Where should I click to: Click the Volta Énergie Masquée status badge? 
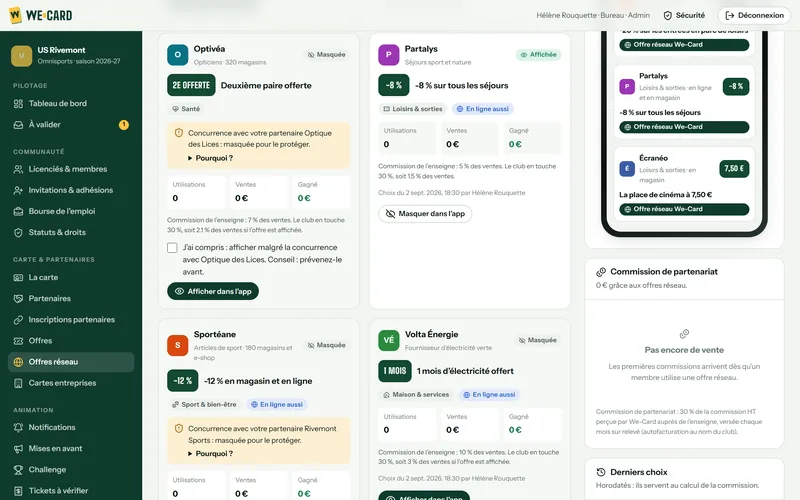coord(538,340)
